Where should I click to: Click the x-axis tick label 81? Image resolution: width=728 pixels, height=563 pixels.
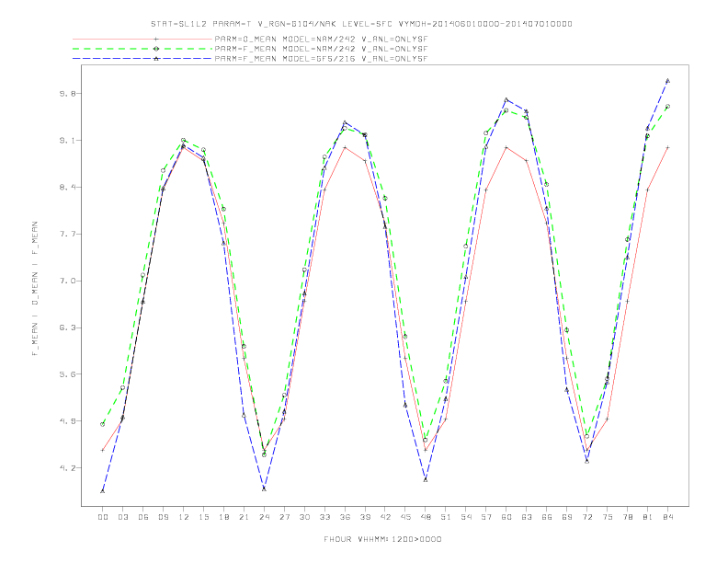[648, 517]
